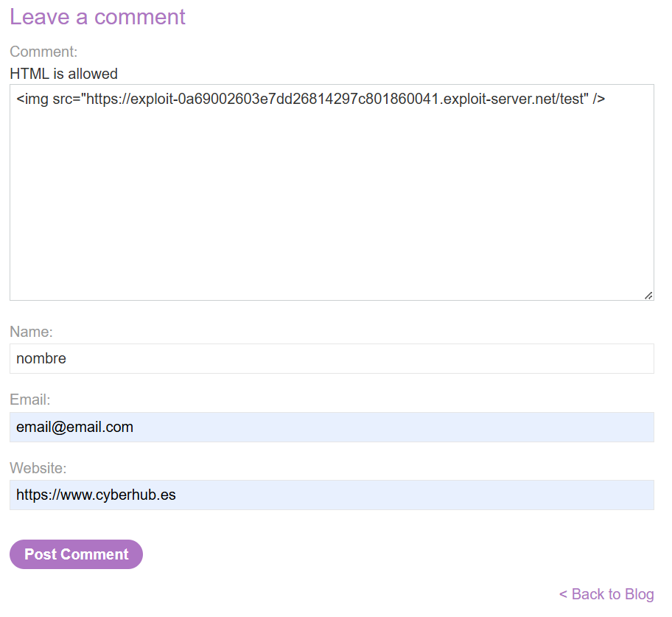Click the "<" arrow before Back to Blog
This screenshot has height=617, width=672.
[x=563, y=594]
